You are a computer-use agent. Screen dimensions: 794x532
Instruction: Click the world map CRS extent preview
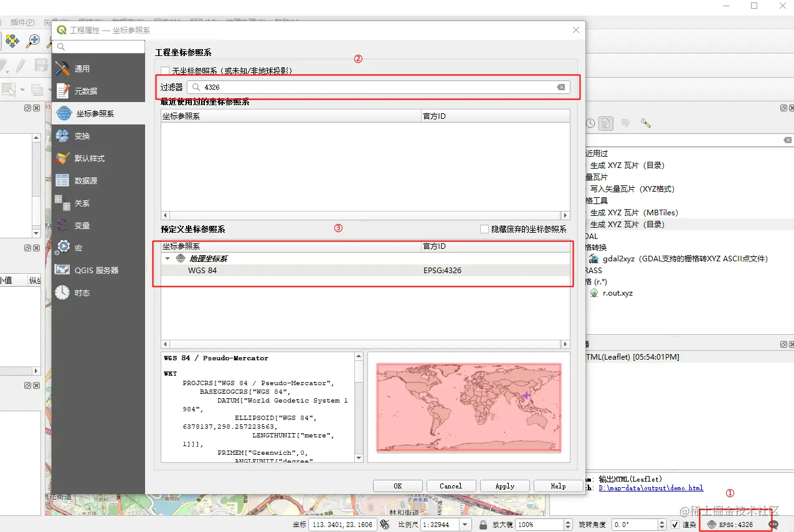(469, 407)
